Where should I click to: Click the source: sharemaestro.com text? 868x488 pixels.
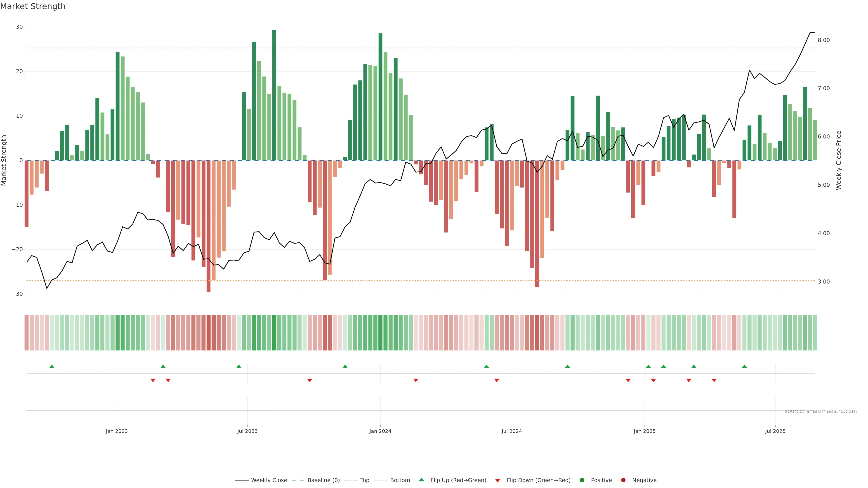click(821, 411)
